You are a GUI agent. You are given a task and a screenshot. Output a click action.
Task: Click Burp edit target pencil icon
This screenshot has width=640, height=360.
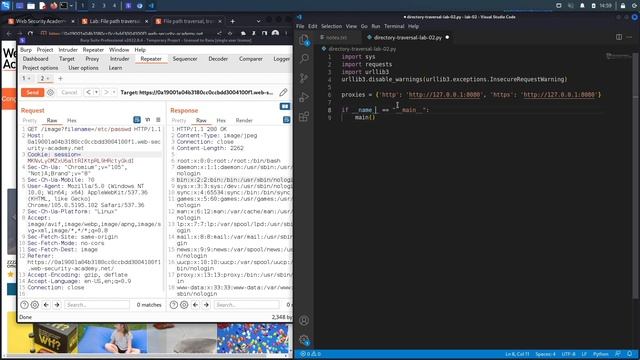[283, 93]
